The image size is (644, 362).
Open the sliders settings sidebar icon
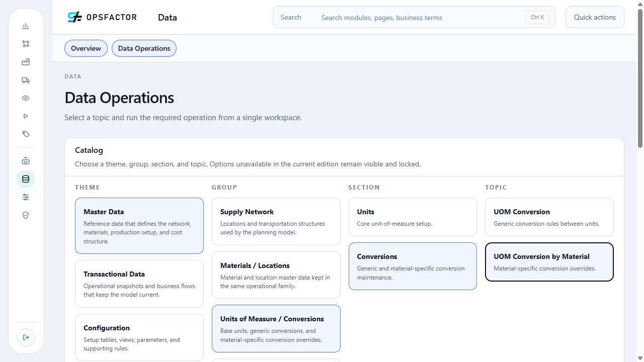coord(26,197)
